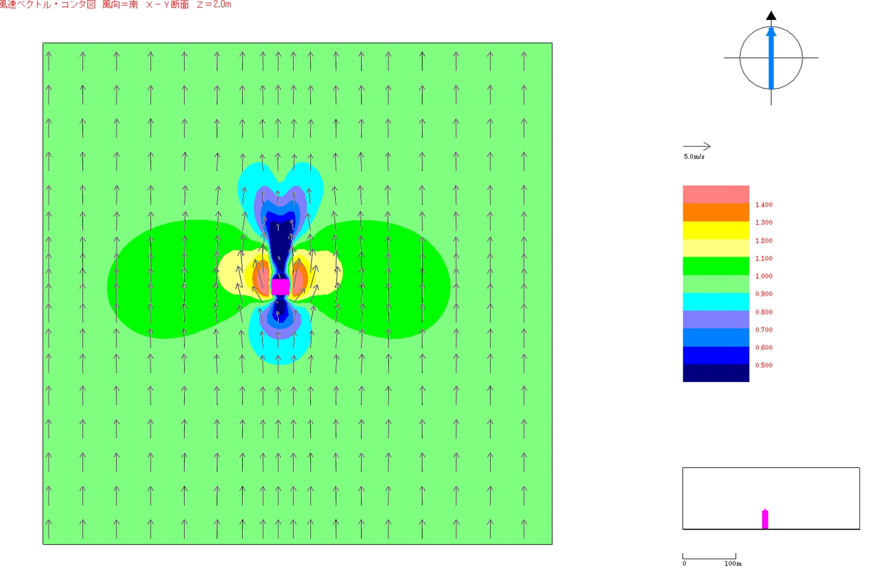The image size is (881, 588).
Task: Select the cyan legend swatch
Action: pos(715,301)
